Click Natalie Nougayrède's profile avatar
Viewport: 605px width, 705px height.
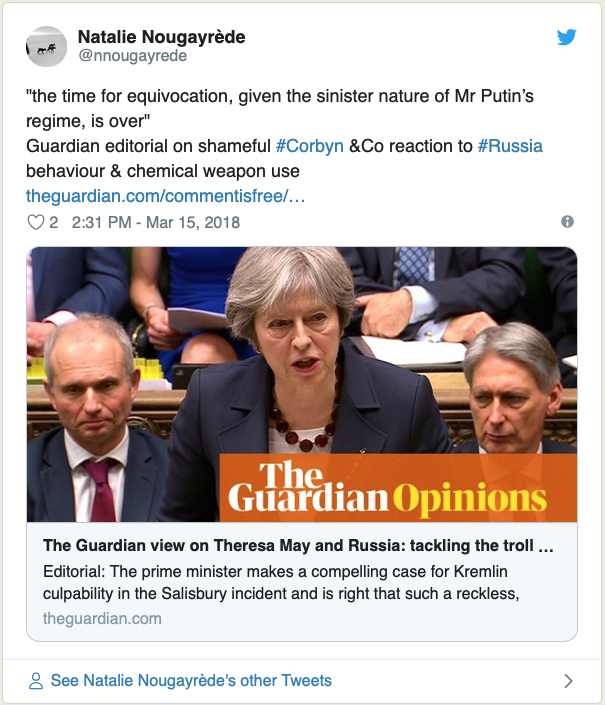47,46
